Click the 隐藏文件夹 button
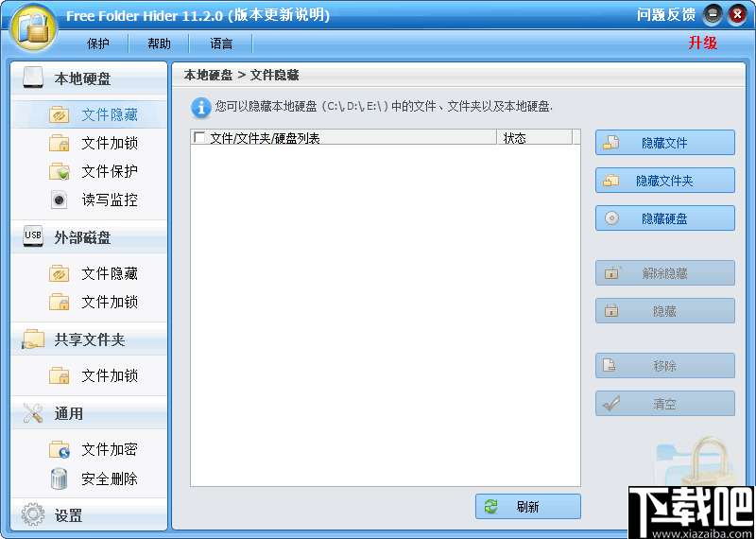Screen dimensions: 756x539 tap(665, 181)
